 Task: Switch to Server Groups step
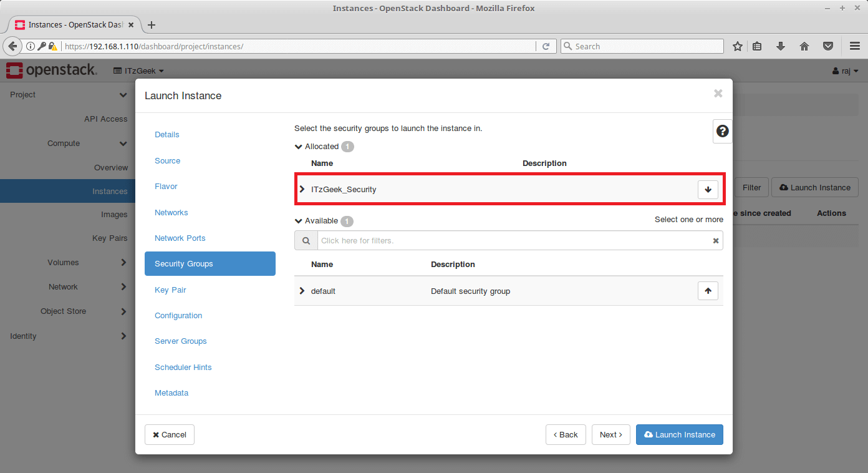[181, 341]
